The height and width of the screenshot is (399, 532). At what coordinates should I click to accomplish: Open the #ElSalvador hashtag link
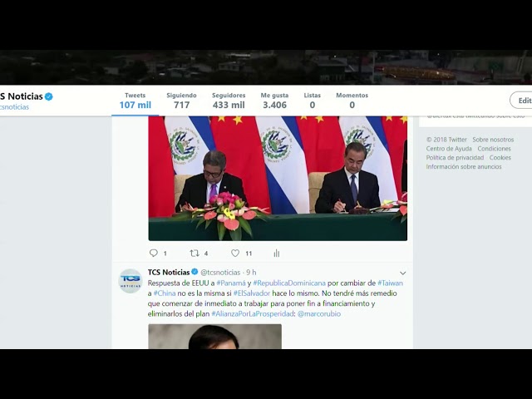(252, 293)
